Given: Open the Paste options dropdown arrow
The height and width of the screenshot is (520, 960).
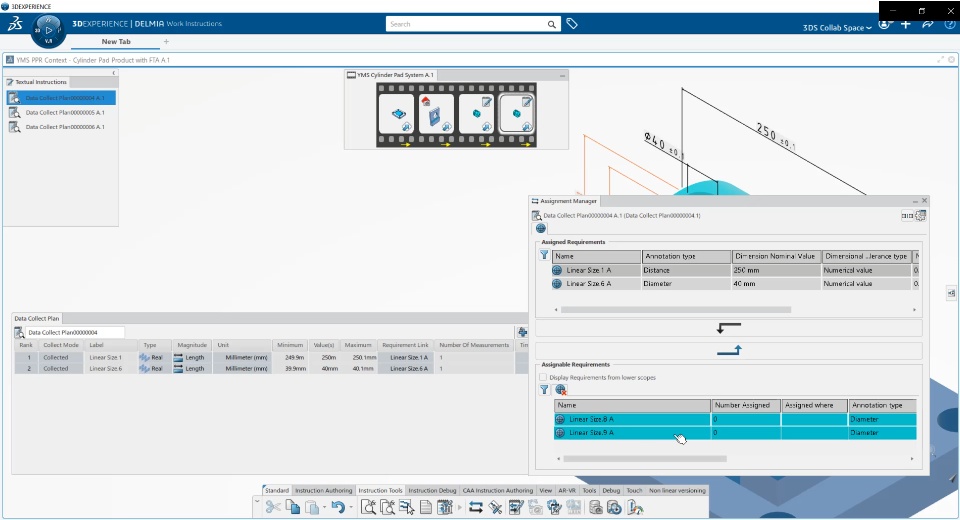Looking at the screenshot, I should click(x=324, y=508).
